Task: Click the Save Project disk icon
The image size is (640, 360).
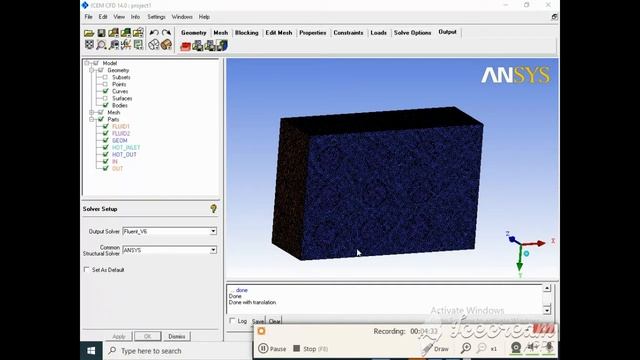Action: click(101, 33)
